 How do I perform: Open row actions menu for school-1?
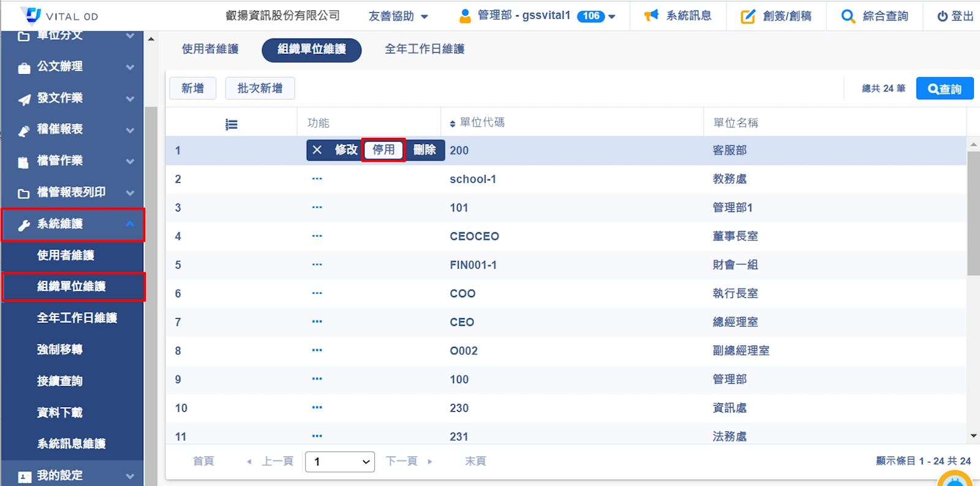317,179
